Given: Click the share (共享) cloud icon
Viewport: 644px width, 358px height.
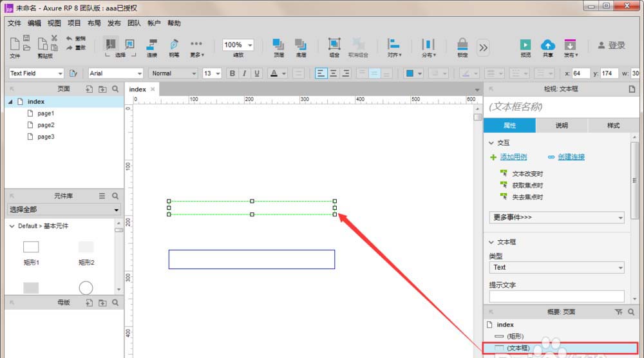Looking at the screenshot, I should click(548, 47).
